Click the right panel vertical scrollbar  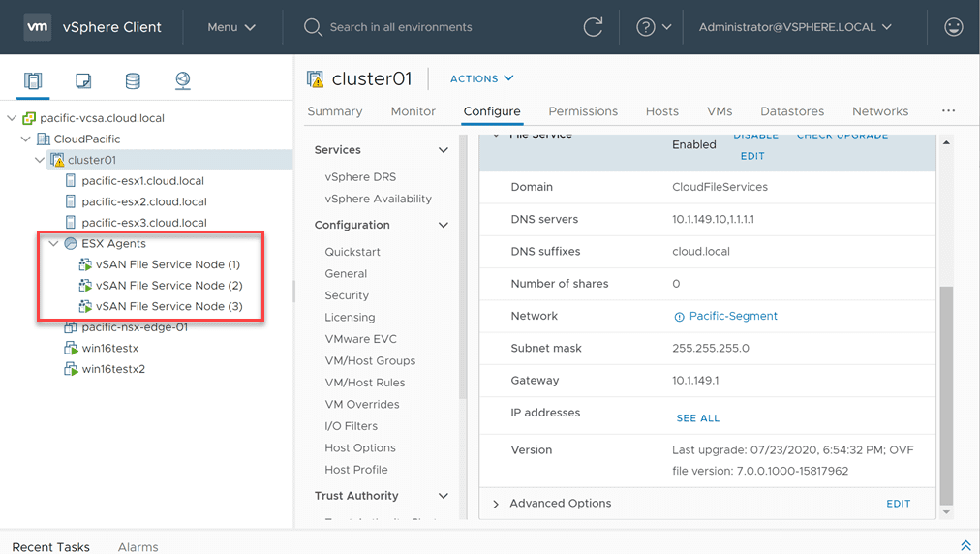tap(946, 387)
